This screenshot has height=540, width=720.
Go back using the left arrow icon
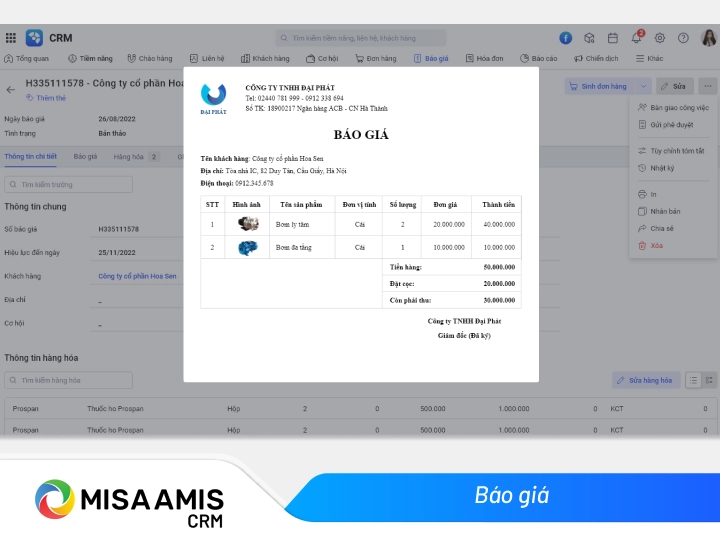coord(11,89)
